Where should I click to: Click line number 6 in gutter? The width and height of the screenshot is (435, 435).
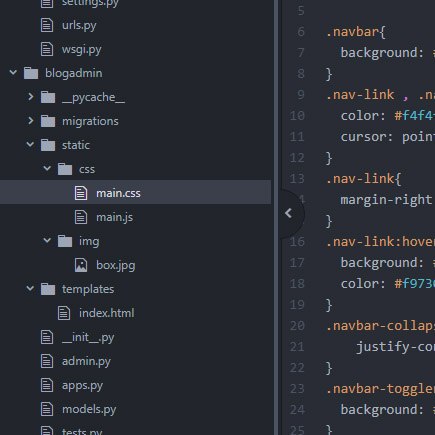301,32
